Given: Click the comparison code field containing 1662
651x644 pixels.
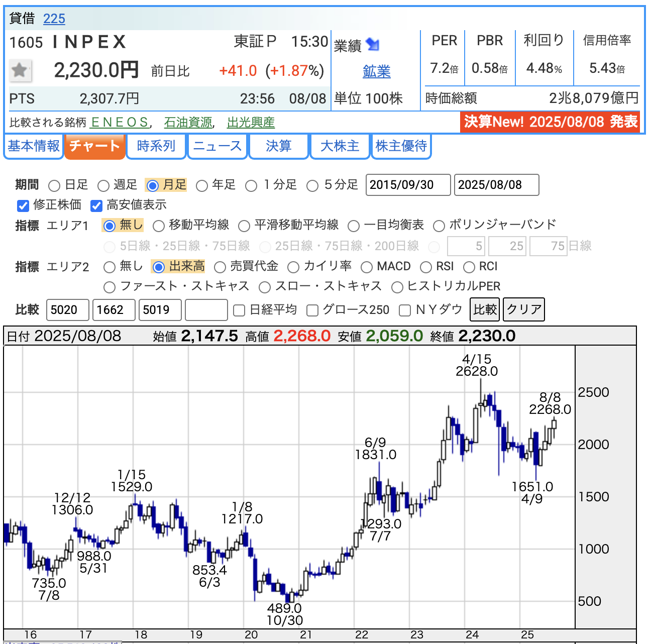Looking at the screenshot, I should [x=114, y=310].
